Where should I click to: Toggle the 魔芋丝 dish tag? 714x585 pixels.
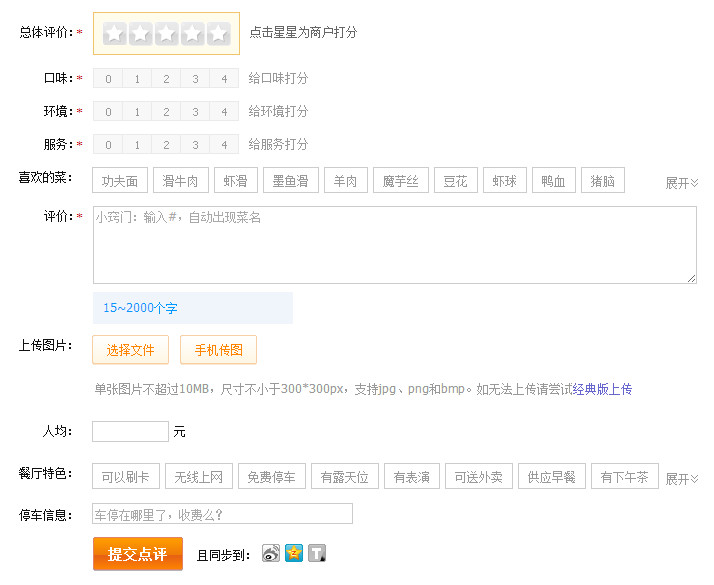[402, 181]
